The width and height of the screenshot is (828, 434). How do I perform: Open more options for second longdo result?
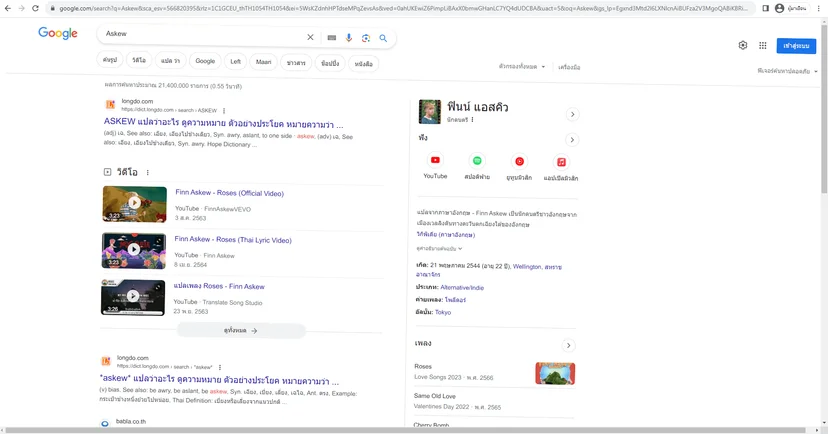(x=220, y=367)
